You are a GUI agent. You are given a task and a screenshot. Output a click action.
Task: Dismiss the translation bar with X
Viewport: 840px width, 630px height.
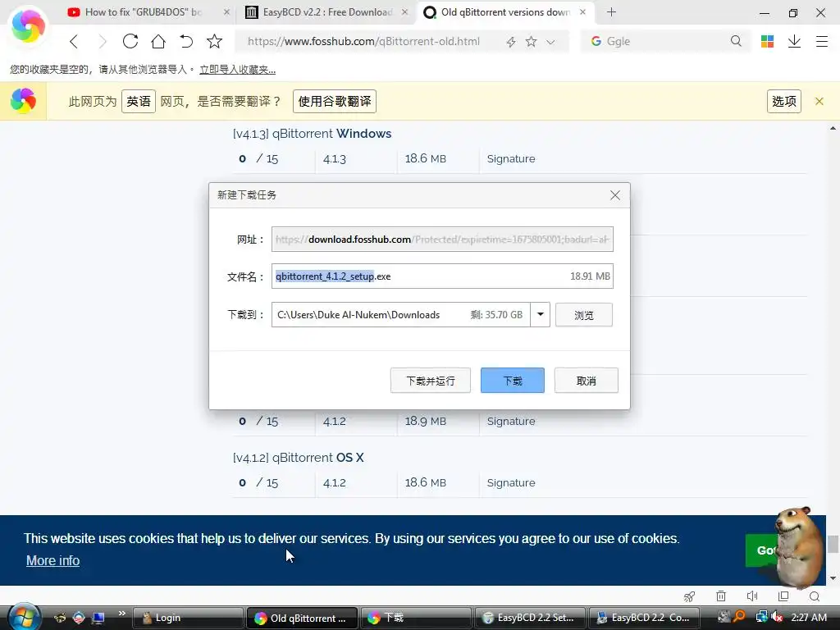tap(819, 101)
